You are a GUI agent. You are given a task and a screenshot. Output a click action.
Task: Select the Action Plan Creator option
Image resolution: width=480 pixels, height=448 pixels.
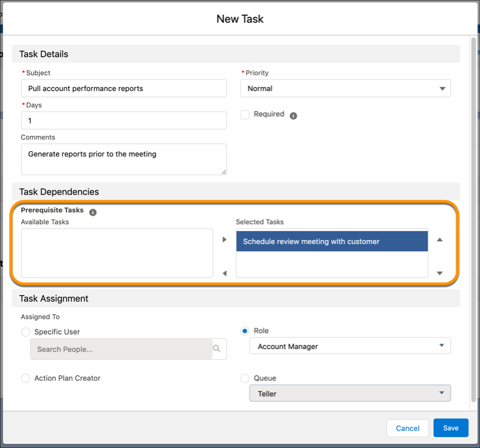(26, 378)
